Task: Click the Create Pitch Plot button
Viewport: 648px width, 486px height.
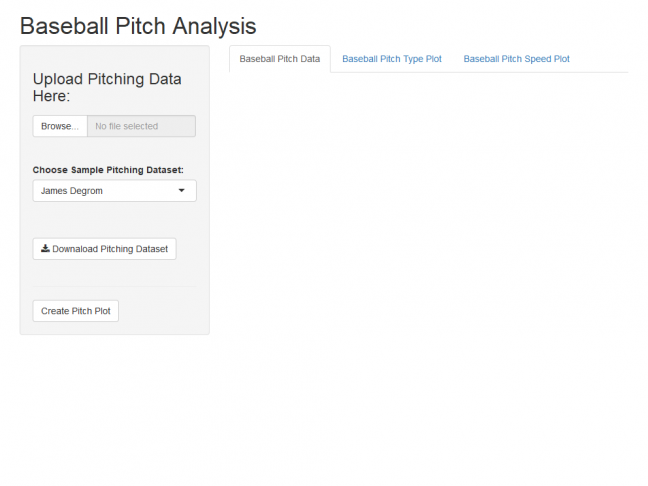Action: (76, 311)
